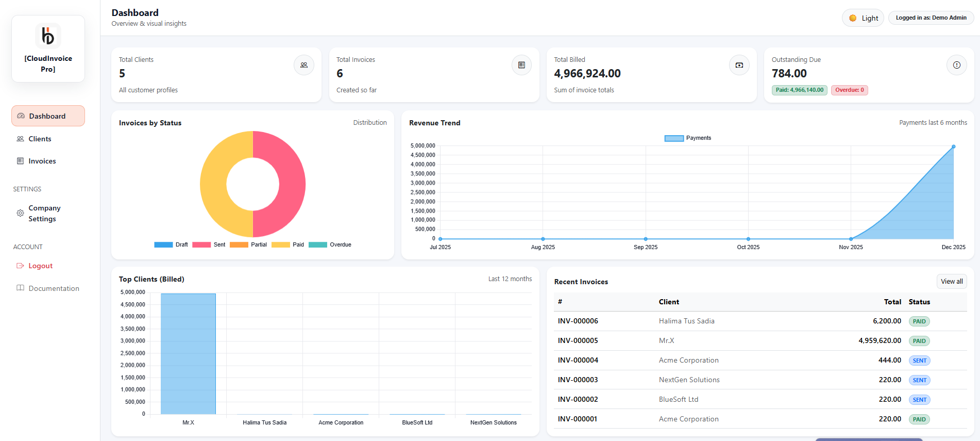Screen dimensions: 980x441
Task: Click the Aug 2025 data point
Action: click(543, 239)
